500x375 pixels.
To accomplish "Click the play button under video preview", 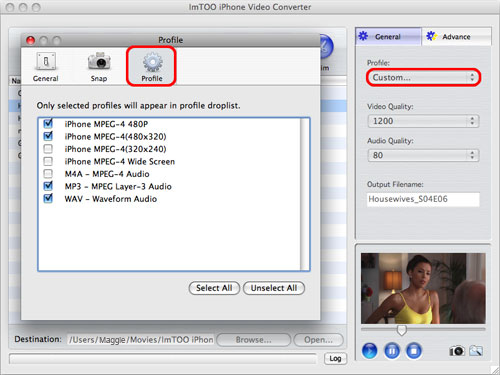I will point(369,351).
